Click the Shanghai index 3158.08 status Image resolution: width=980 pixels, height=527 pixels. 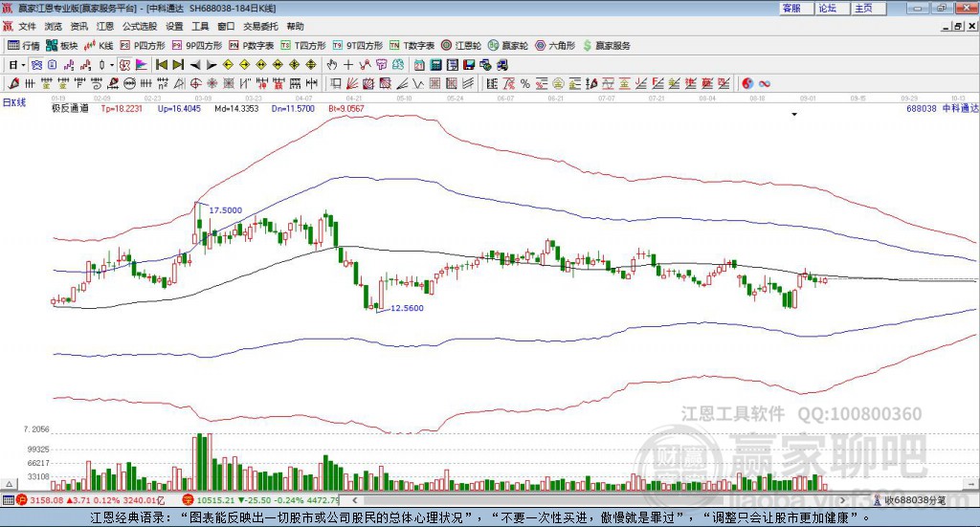click(91, 500)
